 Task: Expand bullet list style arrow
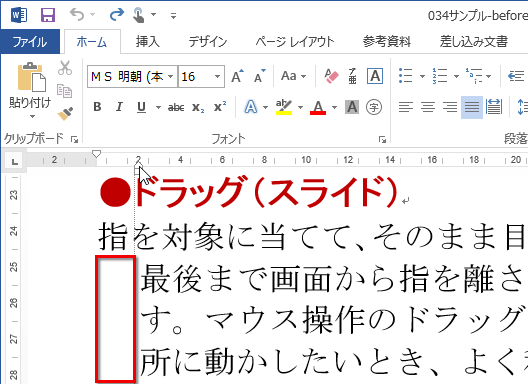422,76
